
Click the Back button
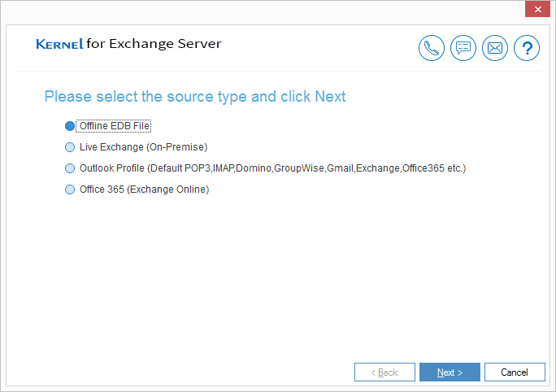coord(384,372)
